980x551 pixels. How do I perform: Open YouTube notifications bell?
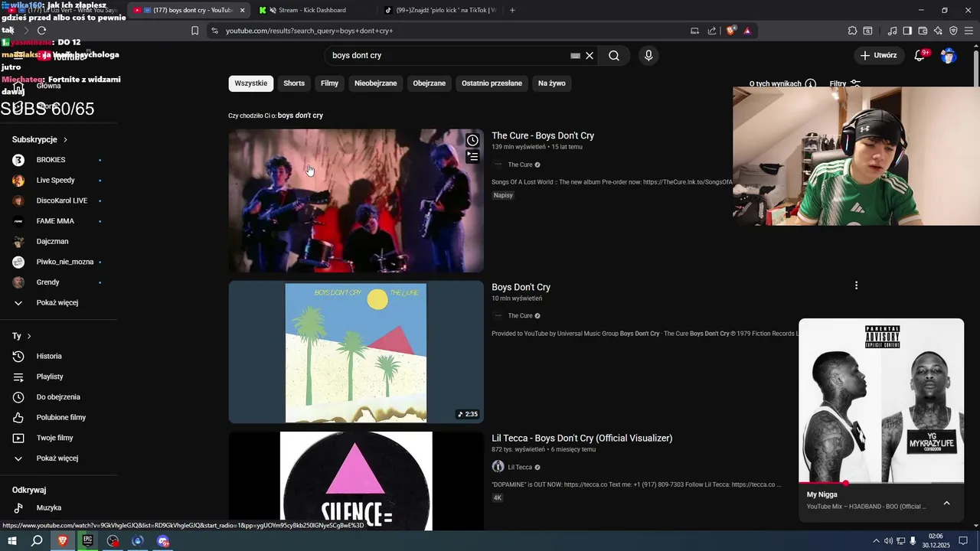(x=920, y=56)
